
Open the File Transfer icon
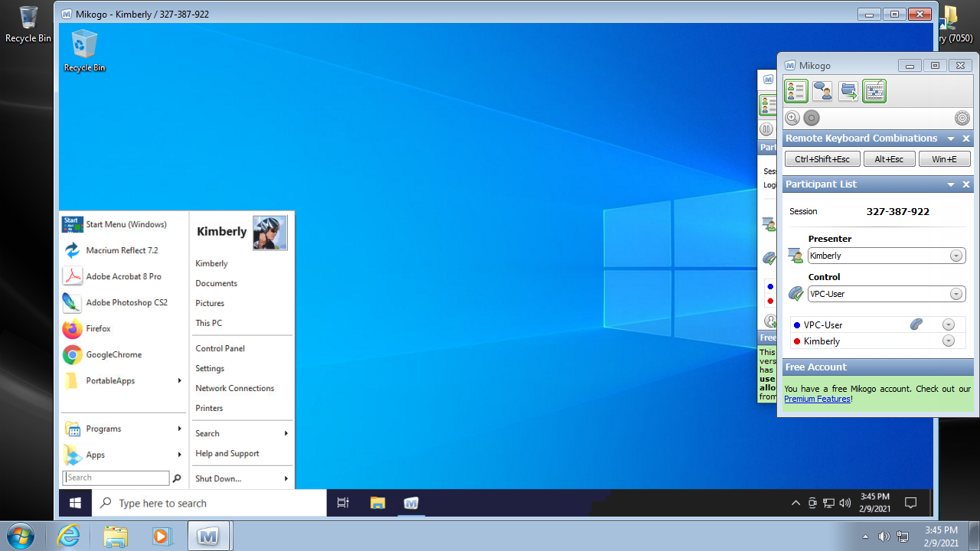pos(848,91)
